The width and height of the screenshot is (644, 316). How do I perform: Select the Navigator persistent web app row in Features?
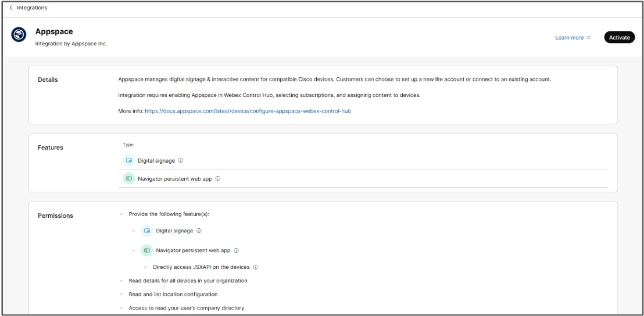click(x=363, y=178)
